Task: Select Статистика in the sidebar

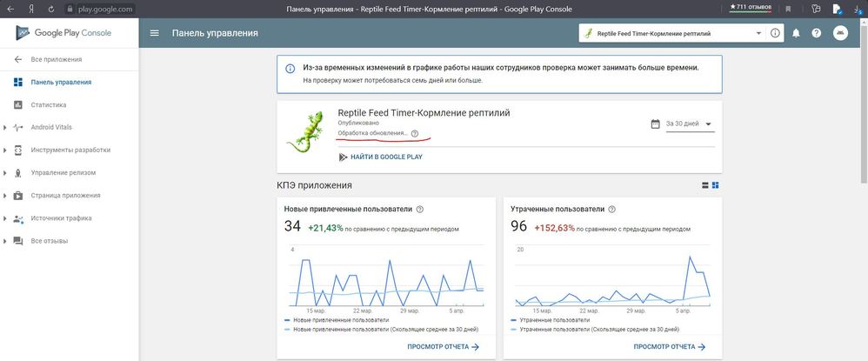Action: pyautogui.click(x=49, y=105)
